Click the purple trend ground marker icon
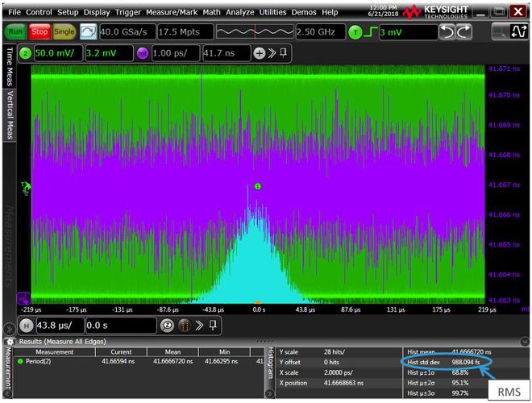Screen dimensions: 532x403 23,299
